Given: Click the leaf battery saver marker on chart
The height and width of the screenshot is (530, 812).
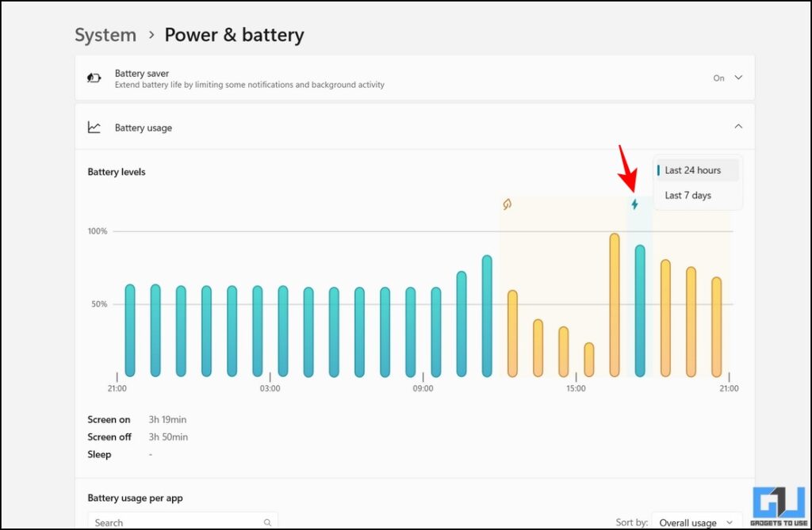Looking at the screenshot, I should click(507, 204).
